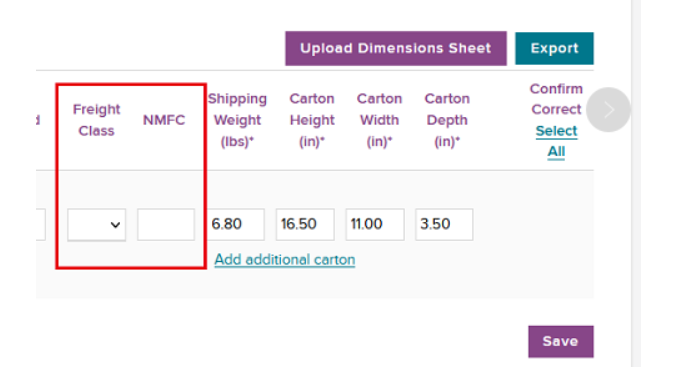Click the dropdown chevron in Freight Class field
Screen dimensions: 687x367
(115, 225)
